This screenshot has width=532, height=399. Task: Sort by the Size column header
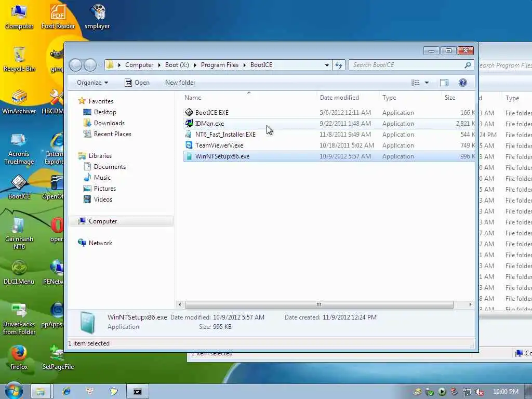click(458, 97)
